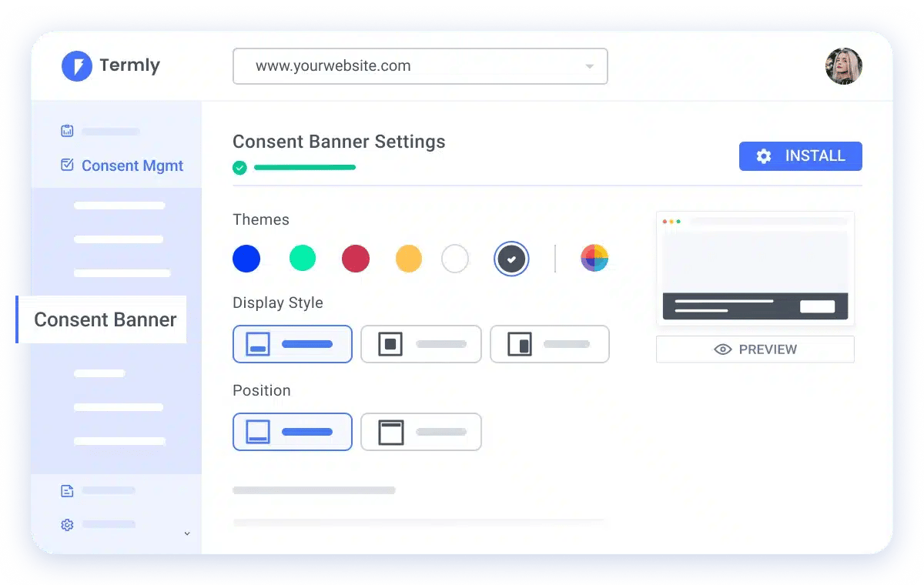Viewport: 924px width, 585px height.
Task: Open the settings gear in sidebar
Action: [x=67, y=525]
